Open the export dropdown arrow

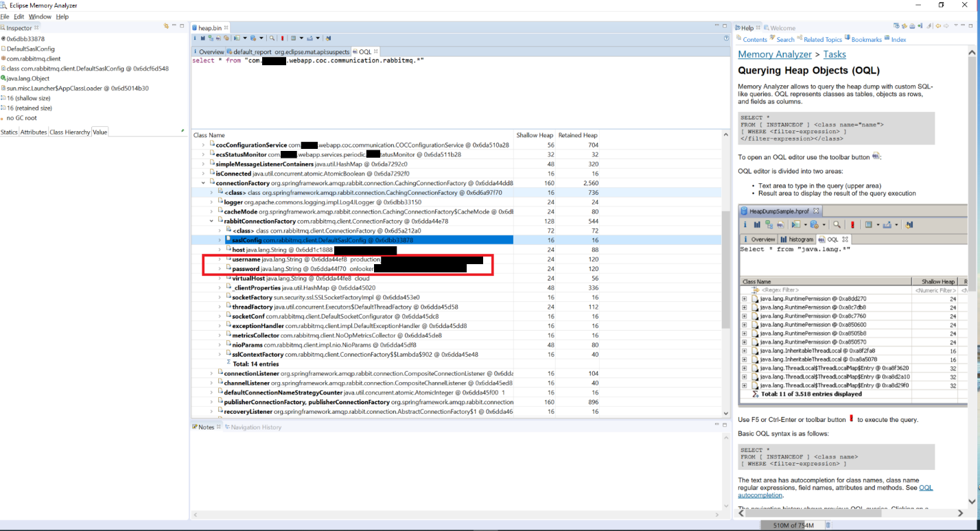(x=318, y=38)
